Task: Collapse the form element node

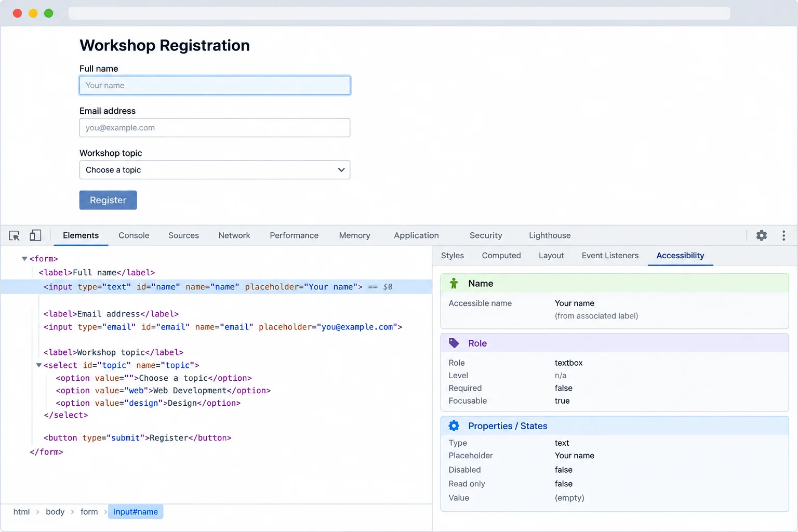Action: [24, 259]
